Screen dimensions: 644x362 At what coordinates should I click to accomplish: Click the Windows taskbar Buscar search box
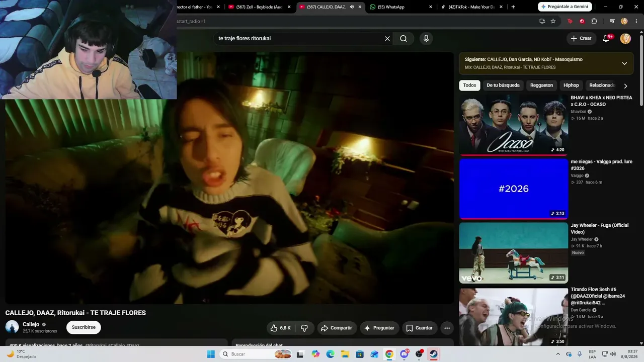click(256, 354)
